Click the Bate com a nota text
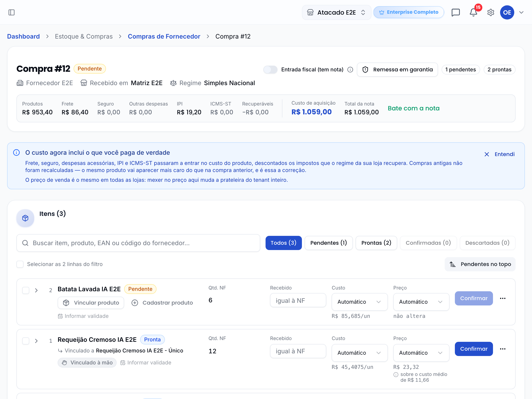The image size is (532, 399). [x=413, y=108]
